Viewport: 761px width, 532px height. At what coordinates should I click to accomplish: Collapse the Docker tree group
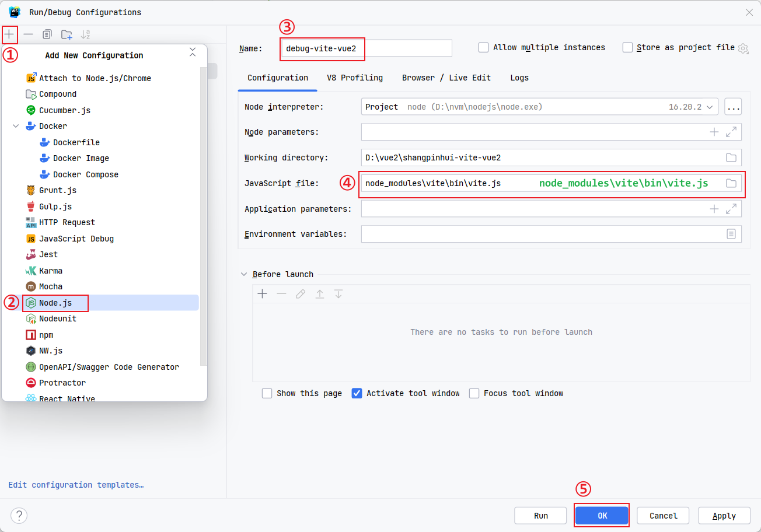[16, 126]
